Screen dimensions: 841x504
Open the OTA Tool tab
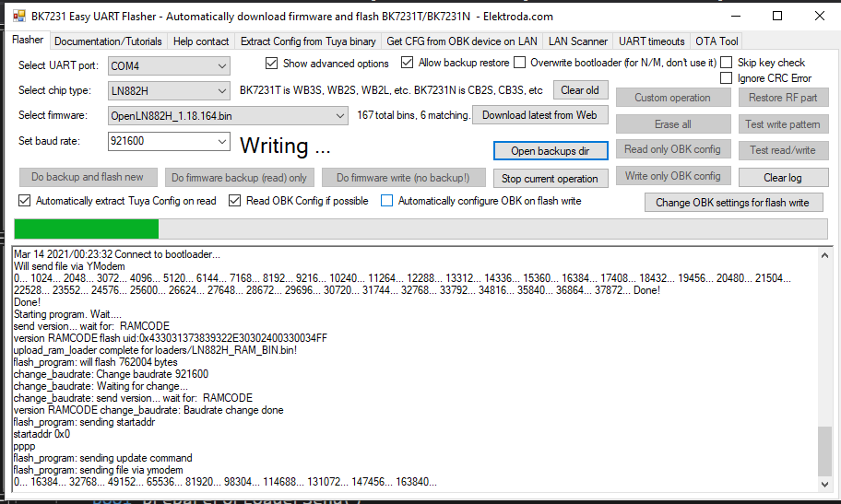[x=717, y=41]
